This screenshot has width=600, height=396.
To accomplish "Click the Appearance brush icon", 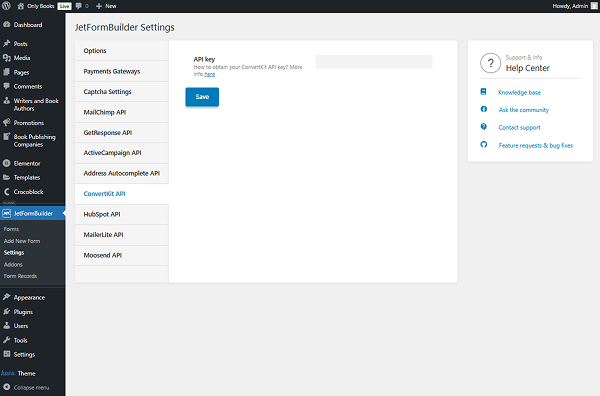I will pyautogui.click(x=7, y=297).
